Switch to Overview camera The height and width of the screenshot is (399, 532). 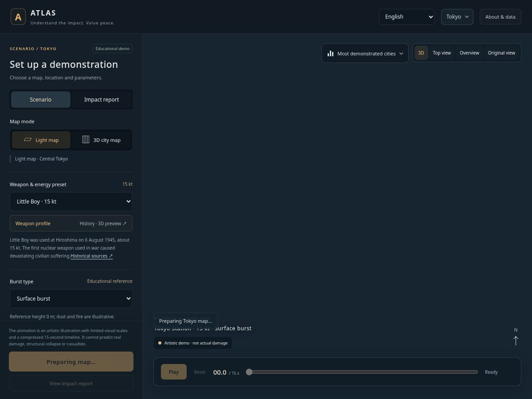pyautogui.click(x=469, y=53)
